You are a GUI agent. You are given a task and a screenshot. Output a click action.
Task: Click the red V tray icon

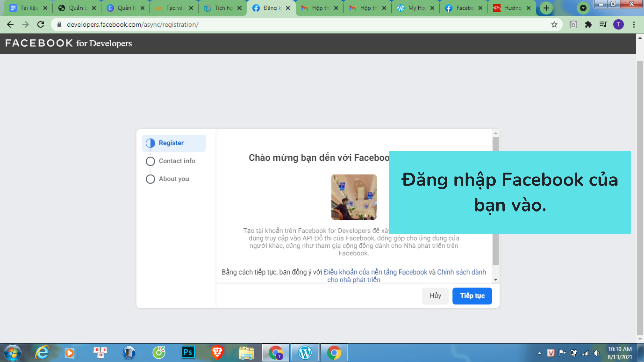tap(551, 353)
